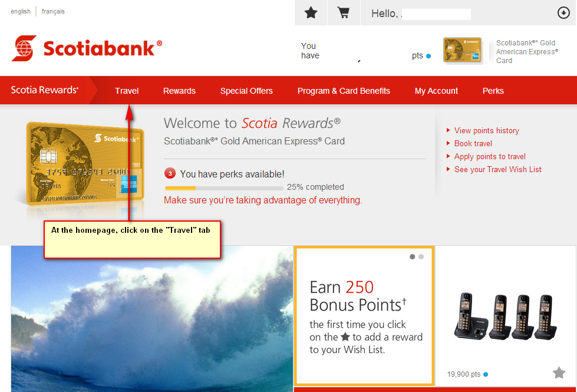Click the Scotiabank logo
Screen dimensions: 577x392
tap(87, 48)
